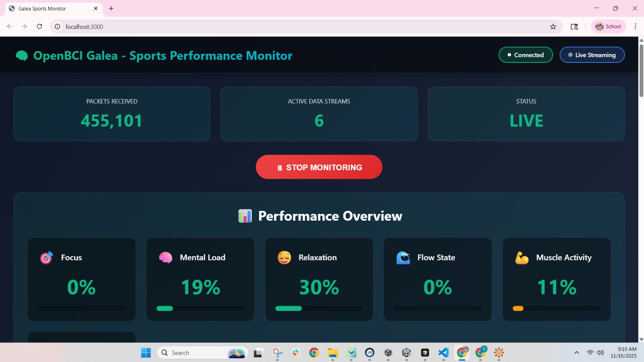The height and width of the screenshot is (362, 644).
Task: Click the OpenBCI Galea page title text
Action: [163, 56]
